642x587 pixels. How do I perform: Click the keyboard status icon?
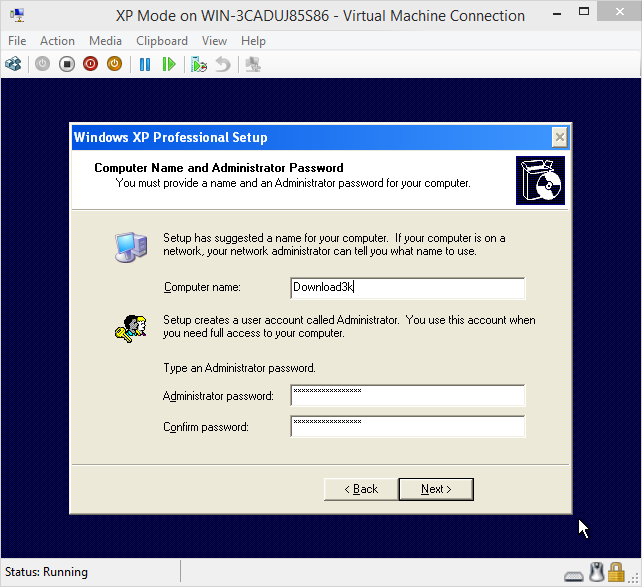pyautogui.click(x=574, y=576)
